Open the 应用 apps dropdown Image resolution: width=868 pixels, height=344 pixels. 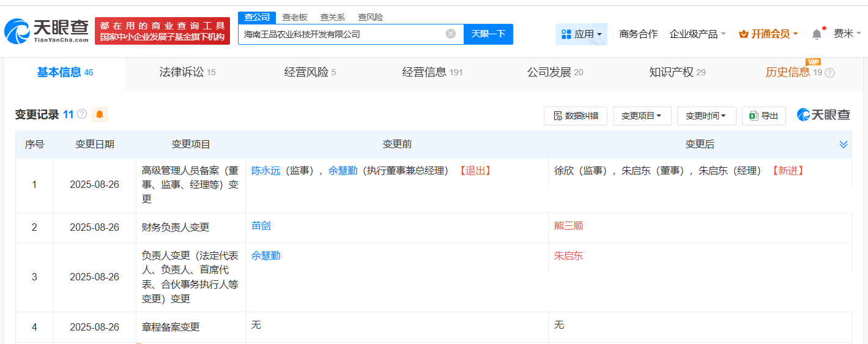581,34
